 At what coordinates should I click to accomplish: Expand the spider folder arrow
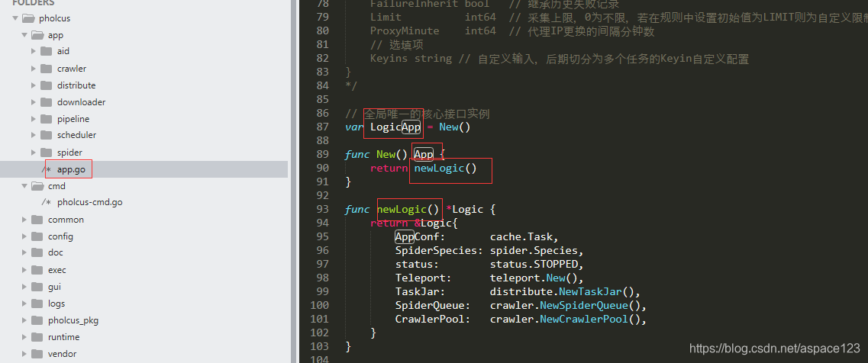(x=34, y=153)
